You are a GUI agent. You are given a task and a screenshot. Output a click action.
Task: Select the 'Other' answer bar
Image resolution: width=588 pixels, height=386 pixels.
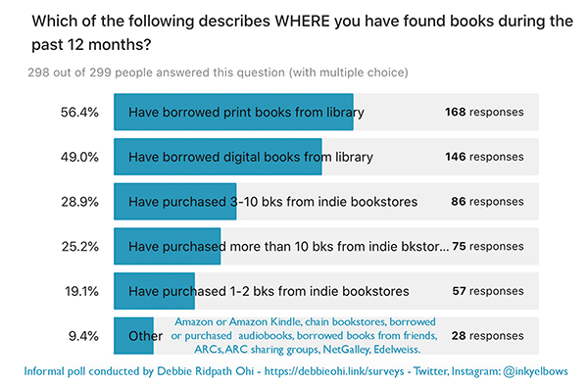click(326, 336)
